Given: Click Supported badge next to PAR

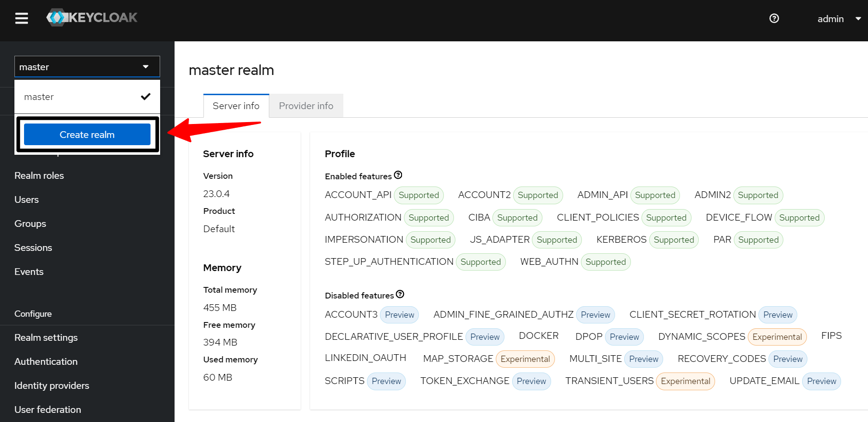Looking at the screenshot, I should tap(758, 240).
